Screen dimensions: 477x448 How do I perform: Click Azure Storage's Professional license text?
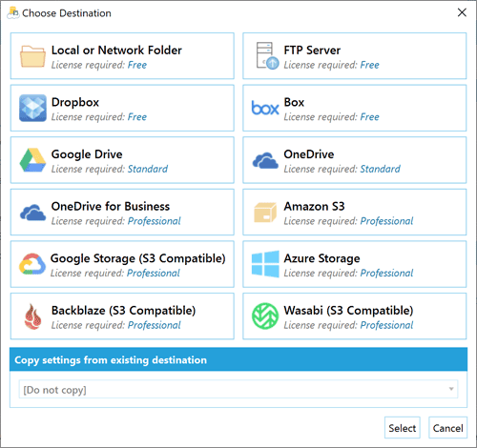click(x=386, y=274)
